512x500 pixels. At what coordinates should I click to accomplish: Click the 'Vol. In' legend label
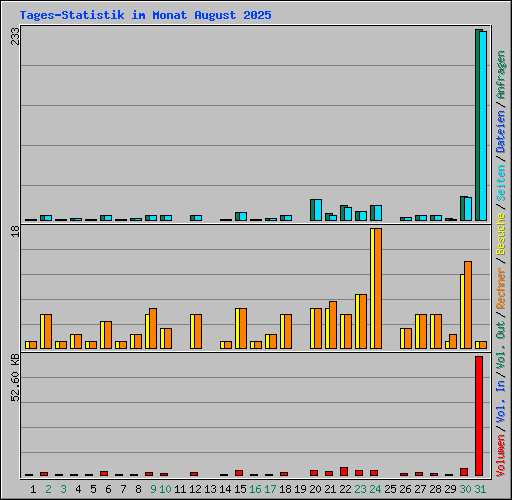click(501, 401)
